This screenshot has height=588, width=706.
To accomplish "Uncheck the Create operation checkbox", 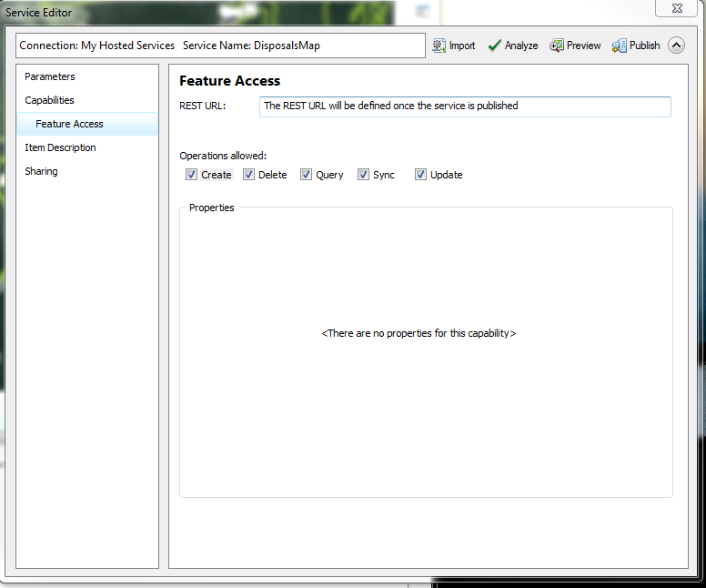I will pyautogui.click(x=191, y=175).
